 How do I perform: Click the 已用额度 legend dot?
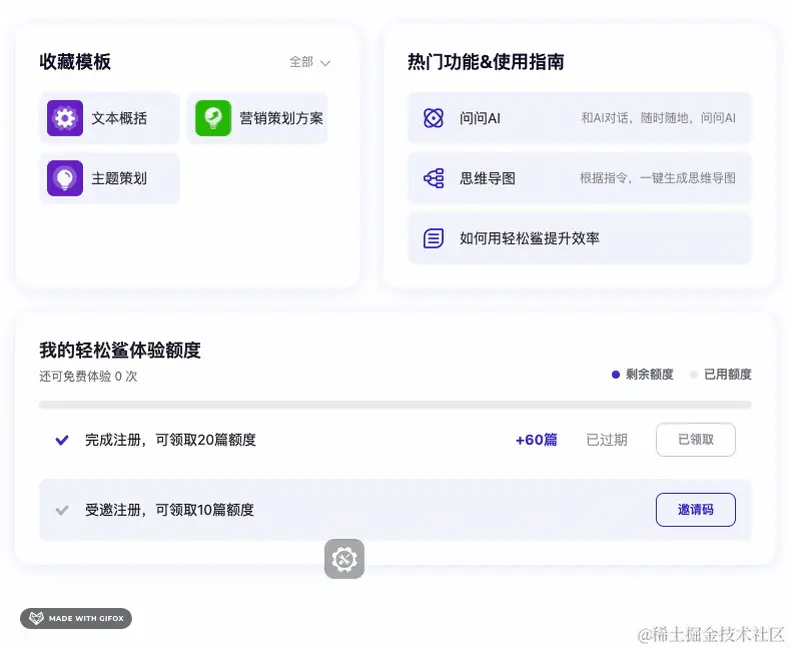point(694,375)
